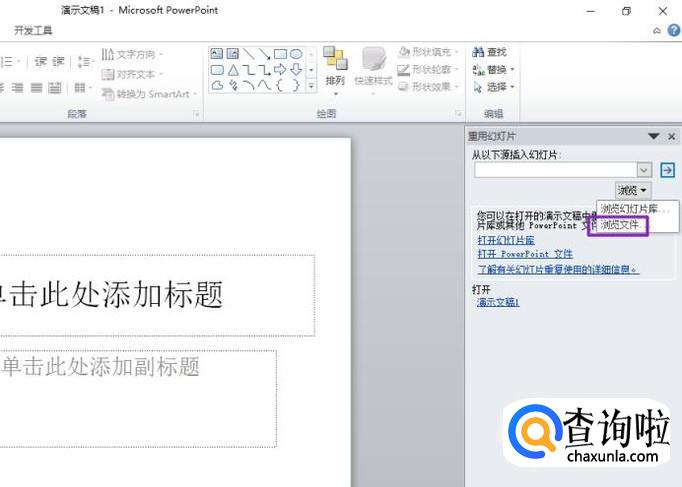Justify the paragraph text
The image size is (682, 487).
coord(37,88)
